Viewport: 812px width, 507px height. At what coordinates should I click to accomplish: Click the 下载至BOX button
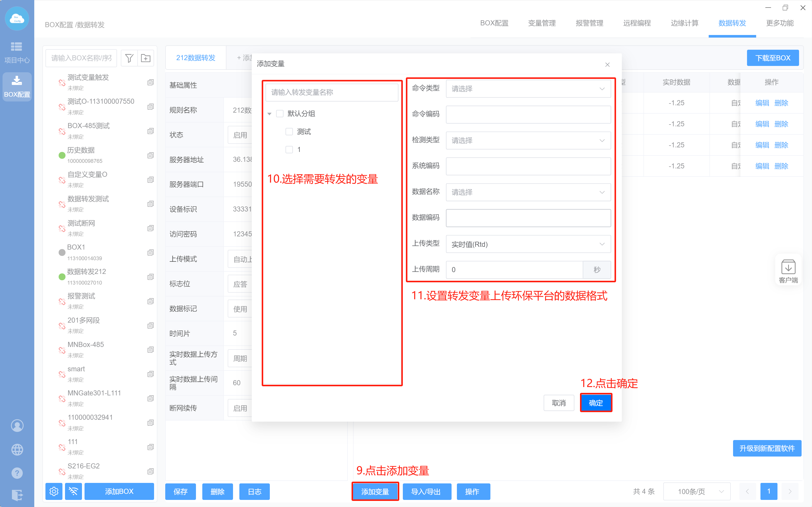(772, 58)
